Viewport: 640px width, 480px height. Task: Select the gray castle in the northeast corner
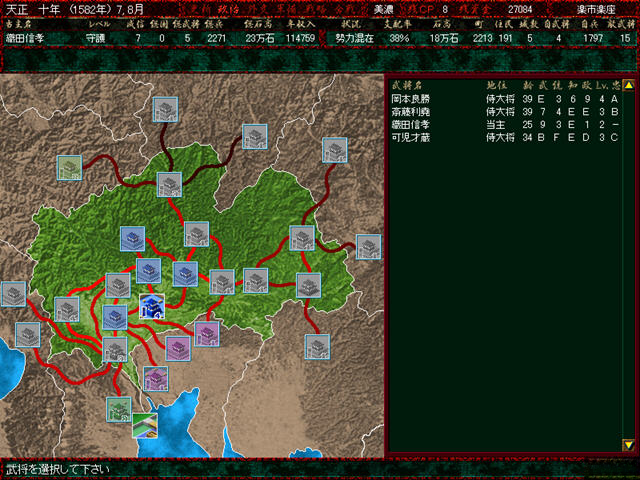[x=335, y=150]
